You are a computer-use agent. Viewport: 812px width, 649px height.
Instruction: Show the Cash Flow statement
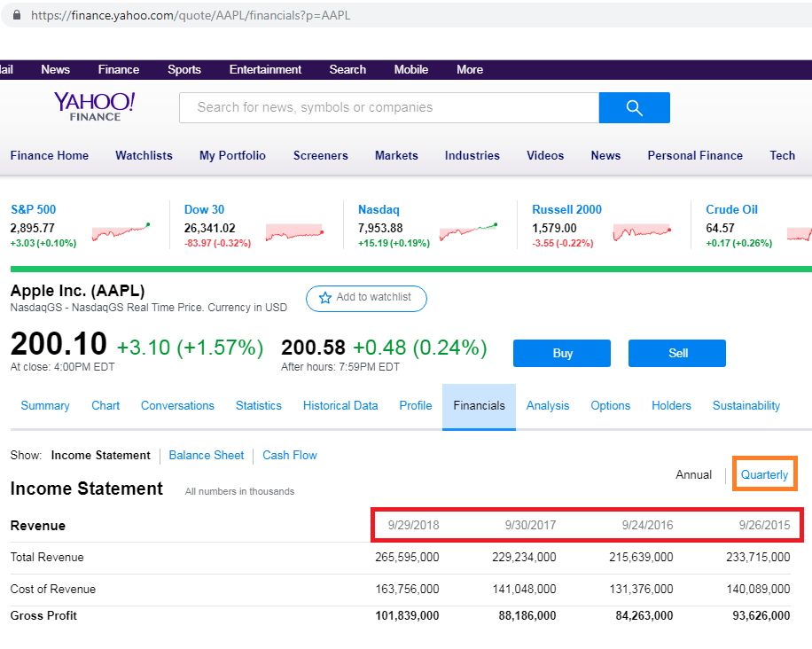290,456
